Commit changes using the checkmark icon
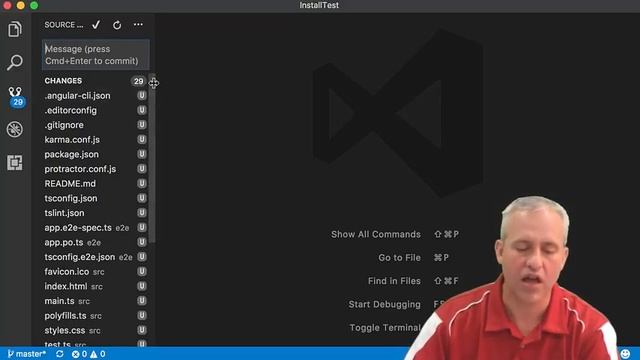The image size is (640, 360). coord(96,25)
